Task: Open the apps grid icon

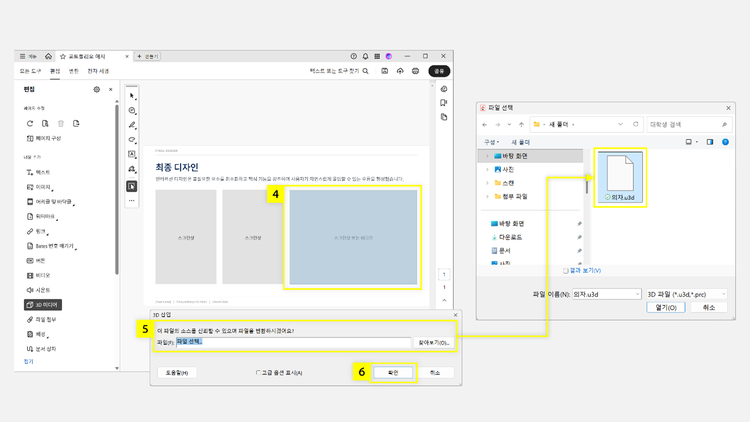Action: (377, 56)
